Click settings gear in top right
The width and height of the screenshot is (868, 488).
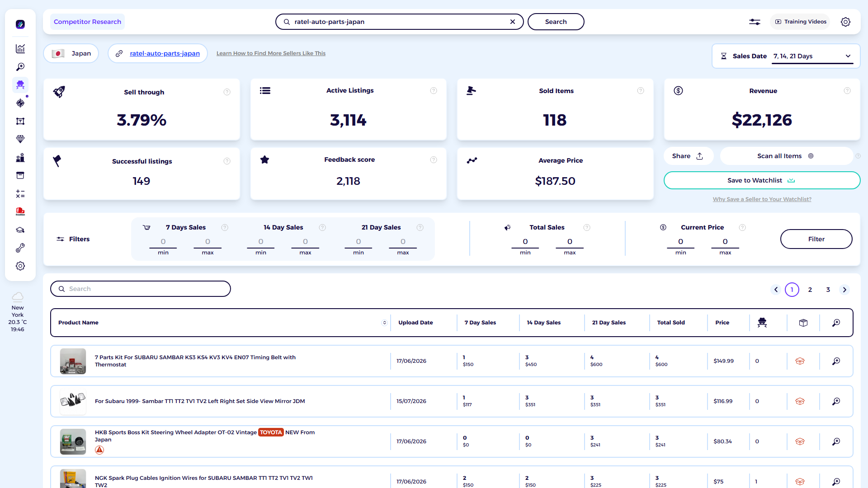click(845, 22)
